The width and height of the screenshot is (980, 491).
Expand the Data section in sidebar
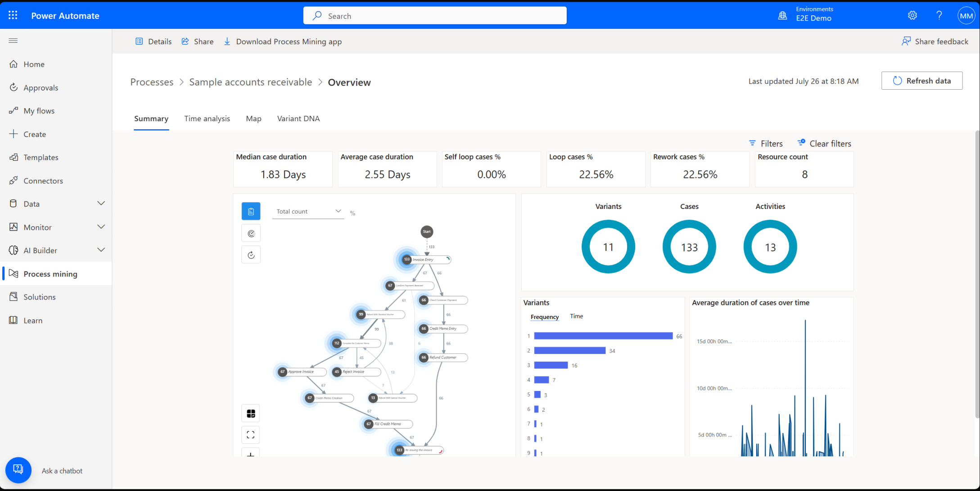pyautogui.click(x=101, y=203)
